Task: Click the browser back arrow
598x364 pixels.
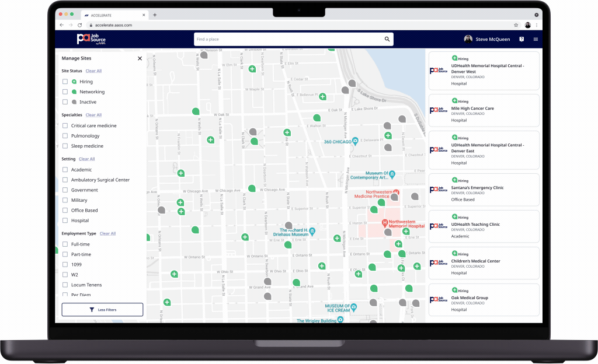Action: coord(62,25)
